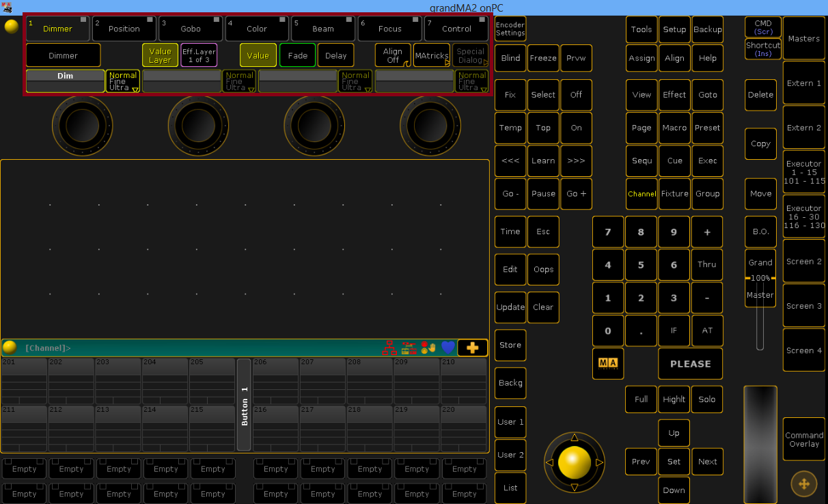Toggle the Hight highlight key
The image size is (828, 504).
[674, 399]
